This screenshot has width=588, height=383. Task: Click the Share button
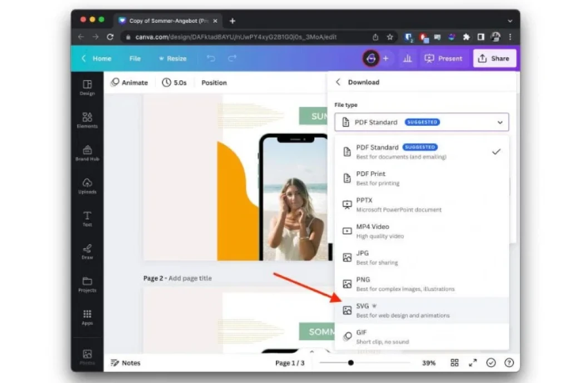[x=494, y=58]
